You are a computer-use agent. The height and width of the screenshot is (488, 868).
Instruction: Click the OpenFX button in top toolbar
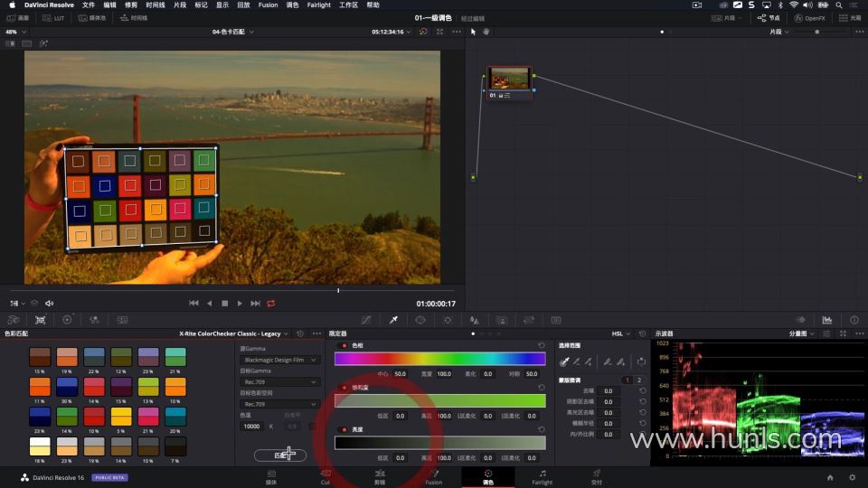(809, 18)
